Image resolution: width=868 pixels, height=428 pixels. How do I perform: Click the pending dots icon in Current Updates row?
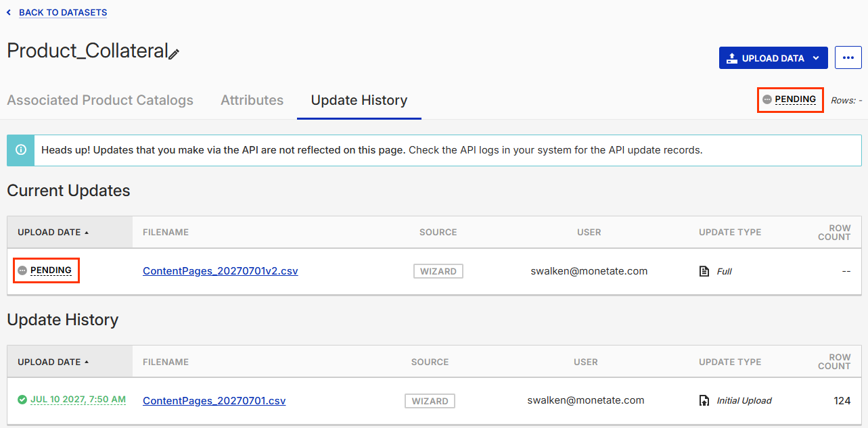point(22,270)
